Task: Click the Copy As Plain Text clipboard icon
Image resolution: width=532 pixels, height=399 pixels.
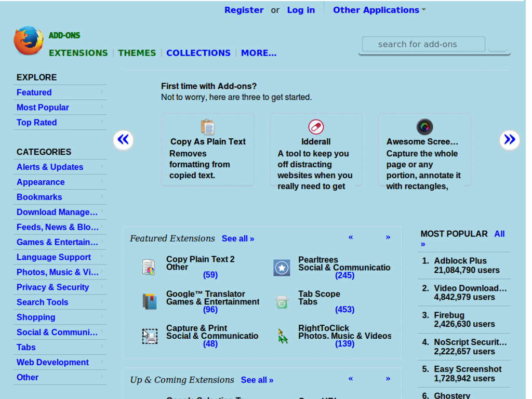Action: tap(207, 126)
